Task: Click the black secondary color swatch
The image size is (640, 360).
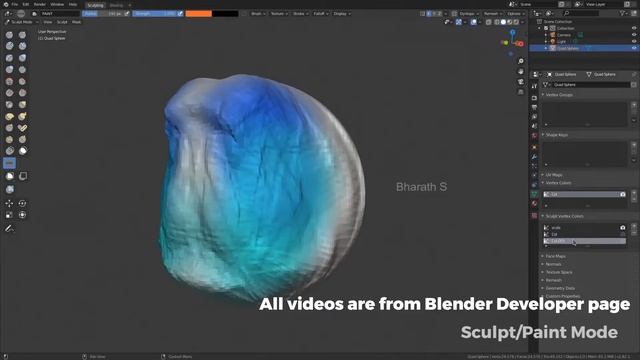Action: click(x=225, y=13)
